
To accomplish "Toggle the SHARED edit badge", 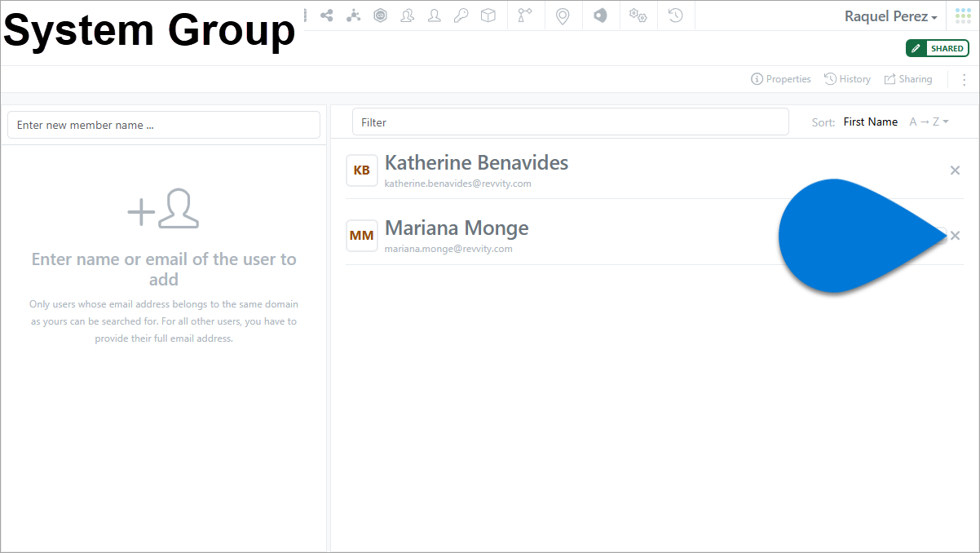I will pyautogui.click(x=938, y=48).
